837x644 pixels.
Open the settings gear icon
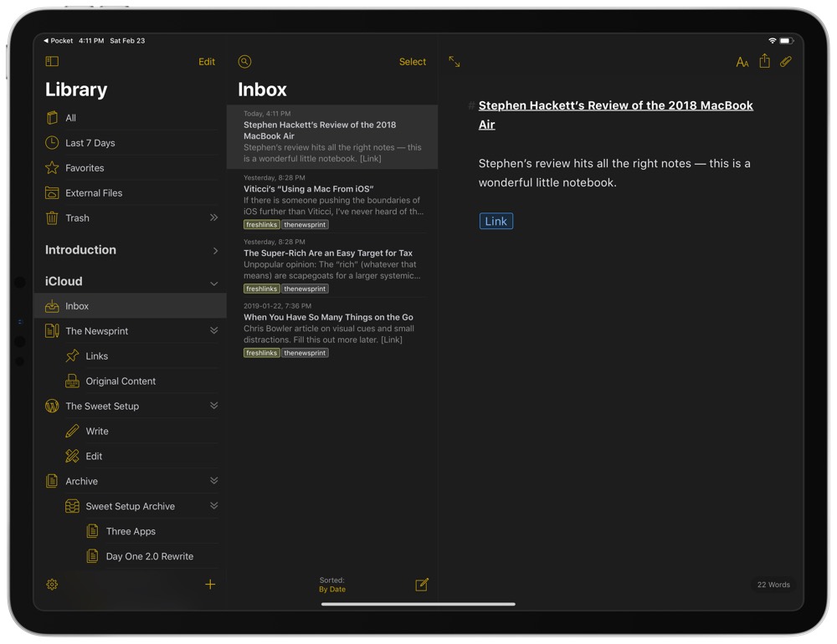pos(52,585)
